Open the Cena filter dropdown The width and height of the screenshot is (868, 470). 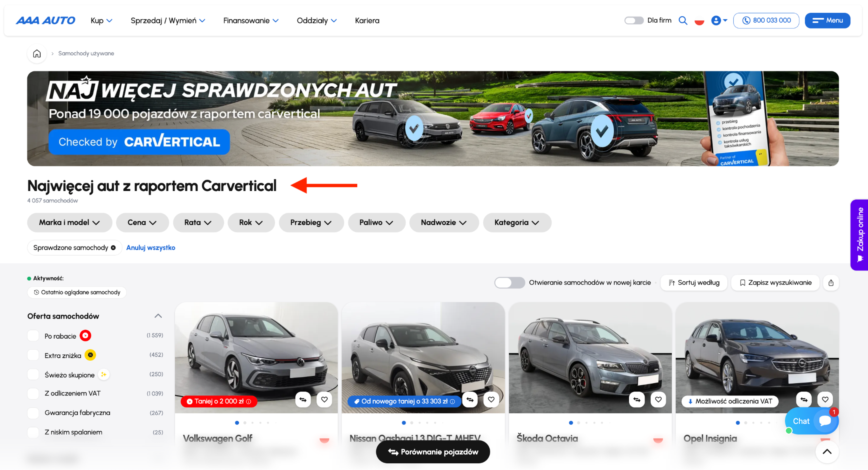142,223
